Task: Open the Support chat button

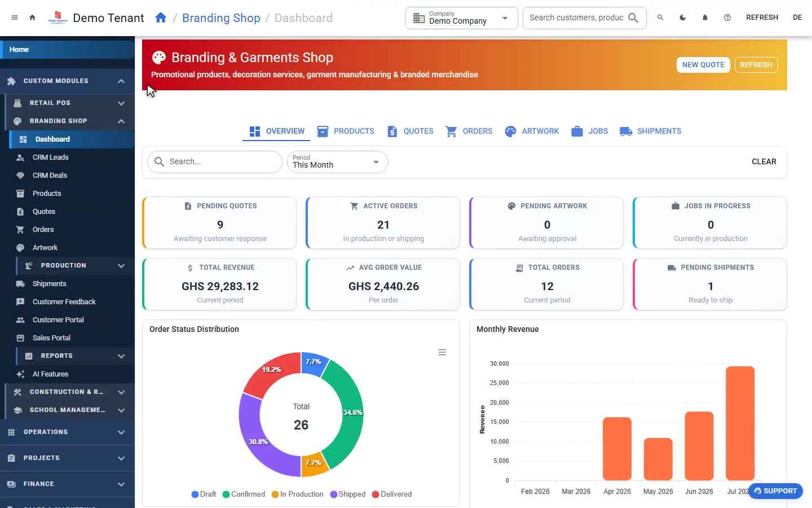Action: (775, 491)
